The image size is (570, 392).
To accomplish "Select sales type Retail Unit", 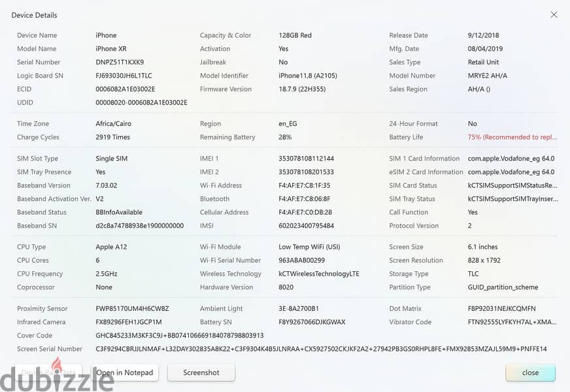I will (x=483, y=62).
